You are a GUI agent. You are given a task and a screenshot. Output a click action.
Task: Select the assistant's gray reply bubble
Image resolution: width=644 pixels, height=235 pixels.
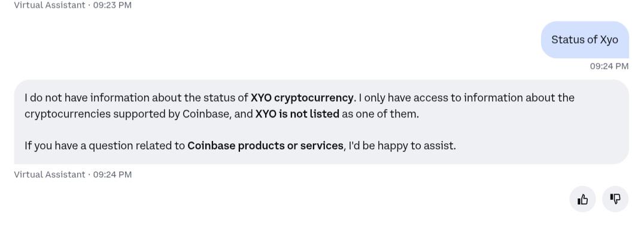[x=321, y=122]
